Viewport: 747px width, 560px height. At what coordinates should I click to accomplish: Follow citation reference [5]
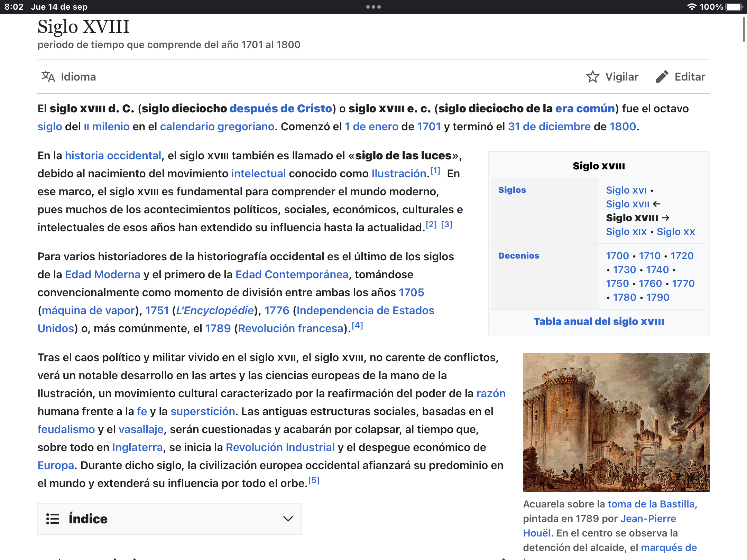pos(314,480)
